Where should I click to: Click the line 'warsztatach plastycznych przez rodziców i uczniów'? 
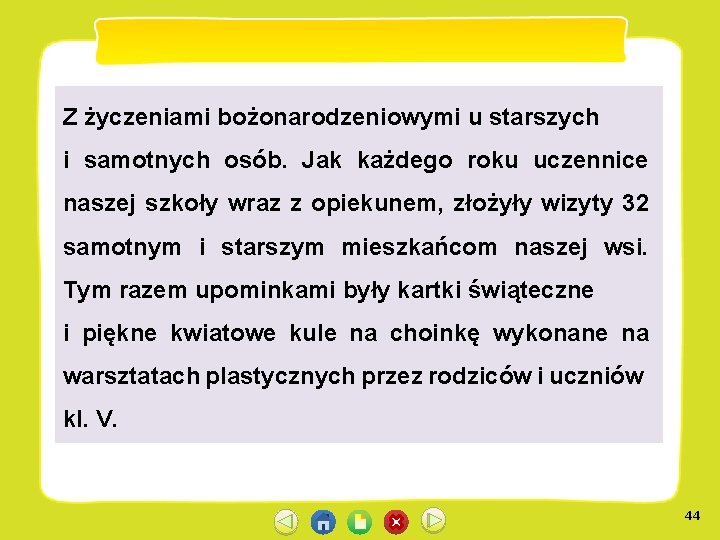[354, 377]
